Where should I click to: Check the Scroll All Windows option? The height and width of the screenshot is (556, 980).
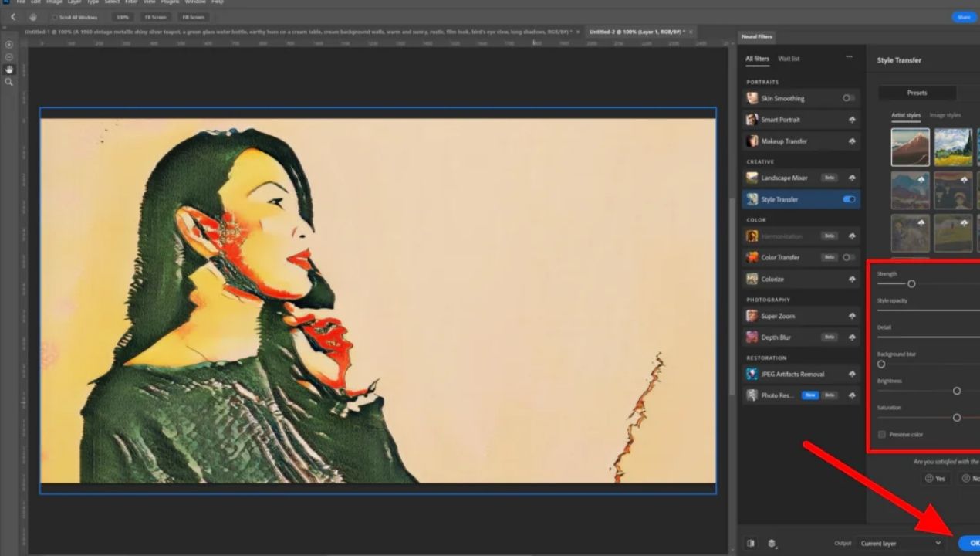point(55,17)
